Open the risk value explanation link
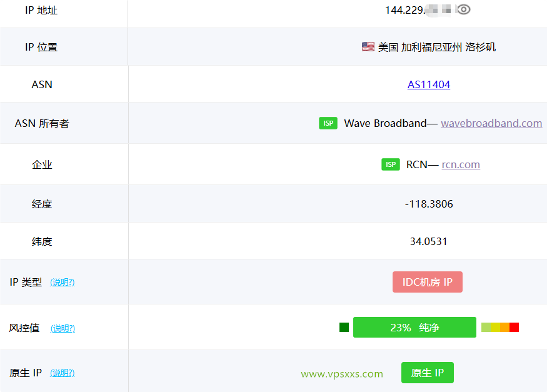The width and height of the screenshot is (547, 392). [x=63, y=328]
